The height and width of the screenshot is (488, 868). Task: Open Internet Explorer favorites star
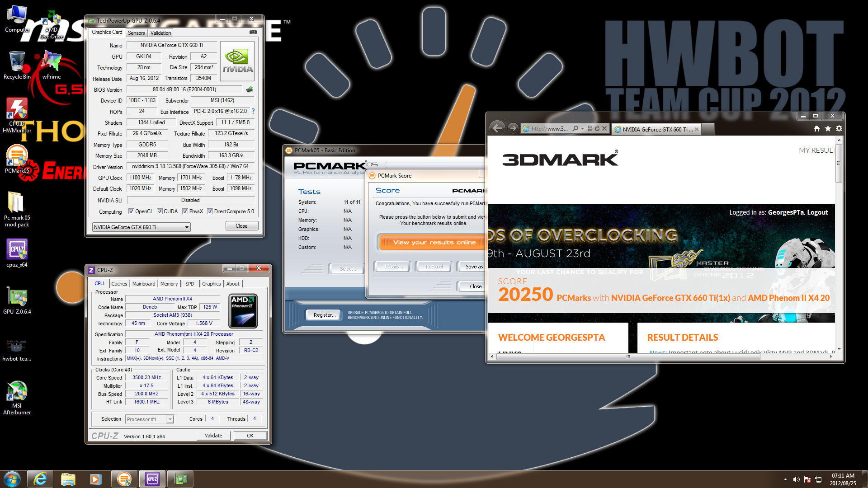(x=828, y=129)
